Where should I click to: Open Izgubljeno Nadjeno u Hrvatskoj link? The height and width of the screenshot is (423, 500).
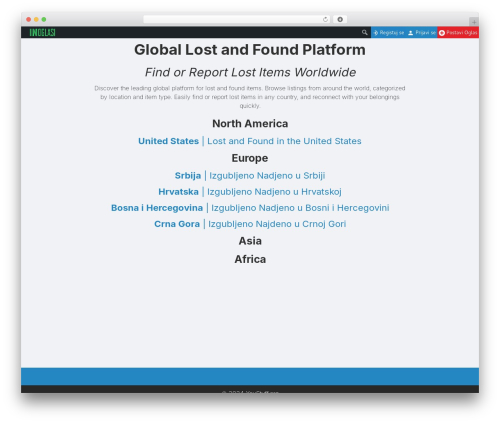click(x=274, y=192)
